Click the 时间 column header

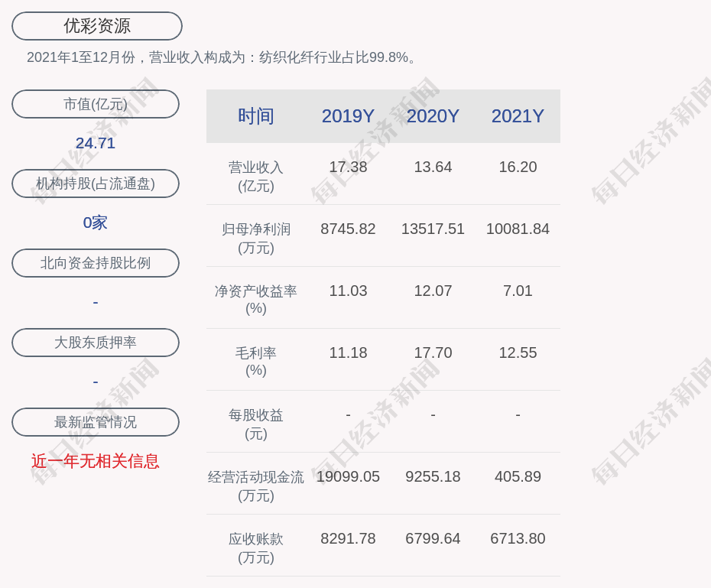pyautogui.click(x=256, y=116)
